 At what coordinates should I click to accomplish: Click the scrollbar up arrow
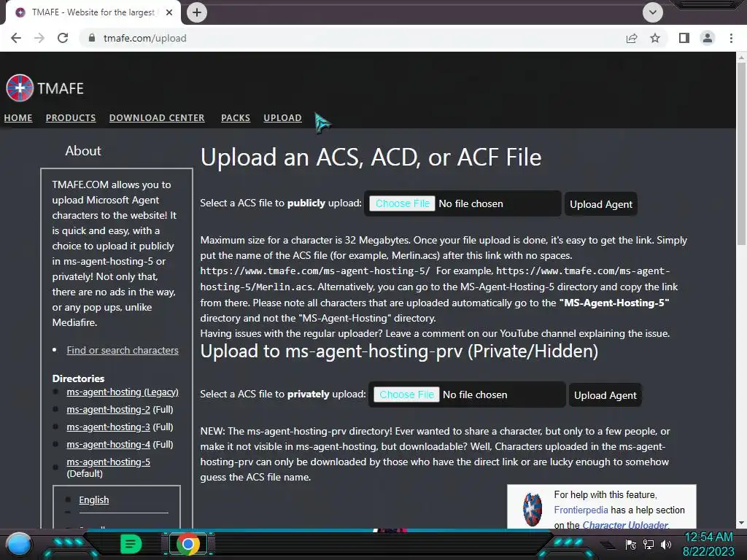(741, 58)
